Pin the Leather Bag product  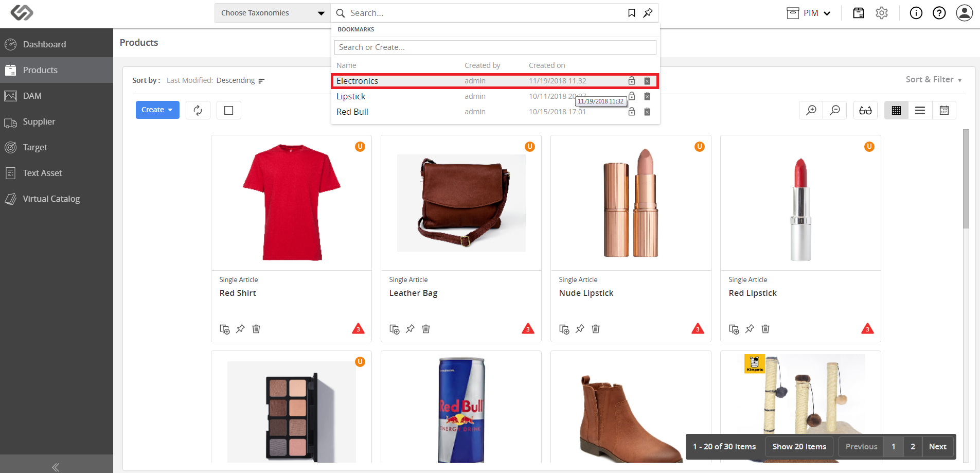click(x=410, y=328)
